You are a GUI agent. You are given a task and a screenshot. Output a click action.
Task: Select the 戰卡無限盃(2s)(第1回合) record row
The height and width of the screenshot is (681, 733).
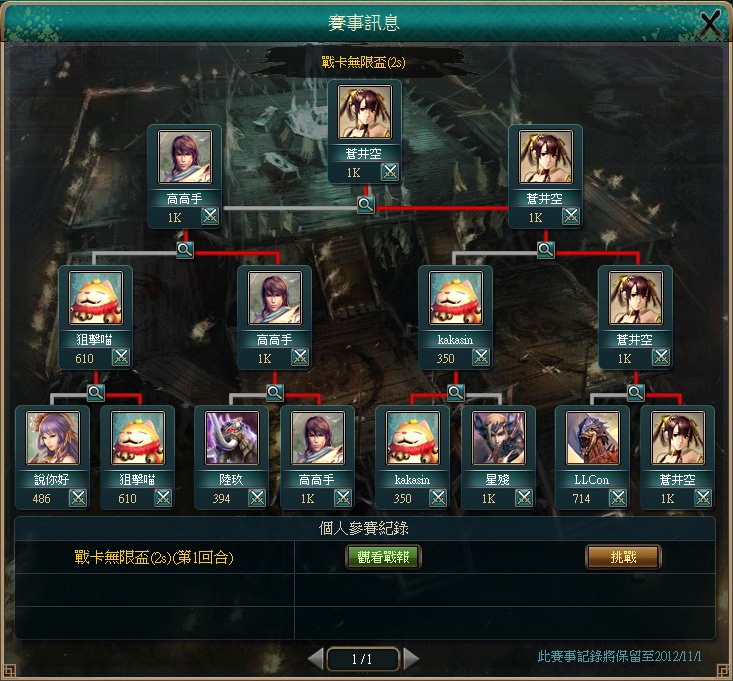[365, 557]
